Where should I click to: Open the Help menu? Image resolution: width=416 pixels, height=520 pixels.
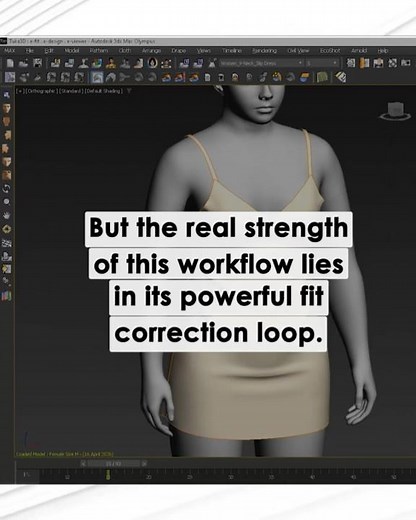pyautogui.click(x=382, y=51)
